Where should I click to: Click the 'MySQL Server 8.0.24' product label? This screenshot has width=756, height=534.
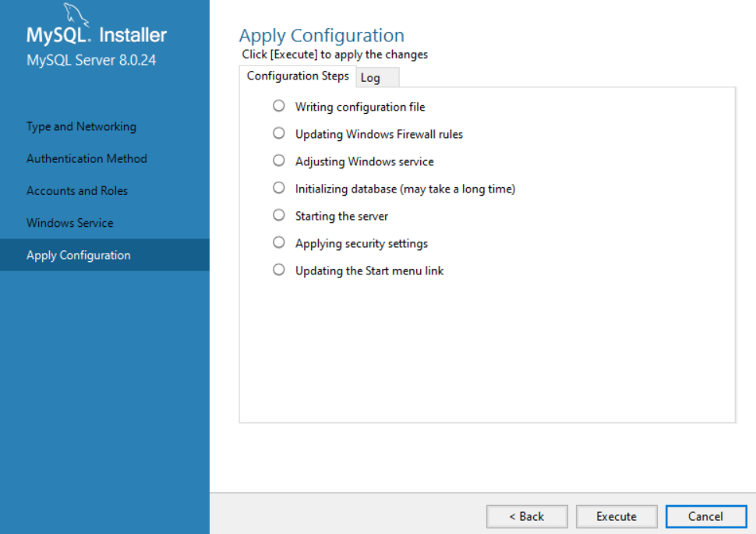click(x=91, y=60)
